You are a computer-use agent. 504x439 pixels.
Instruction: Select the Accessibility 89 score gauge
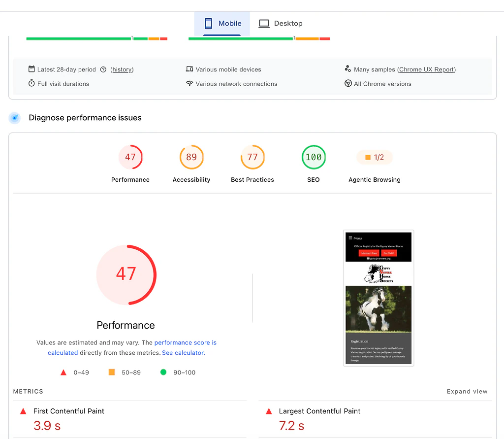[x=191, y=157]
